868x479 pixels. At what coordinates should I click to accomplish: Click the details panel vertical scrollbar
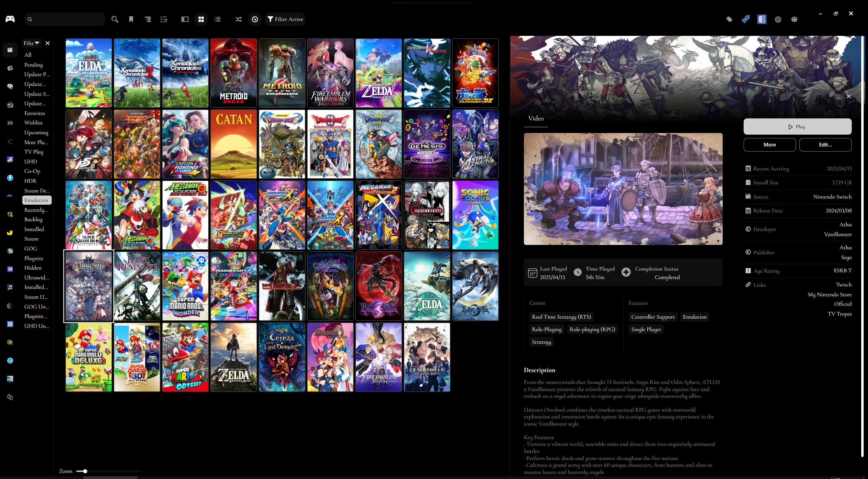click(863, 246)
